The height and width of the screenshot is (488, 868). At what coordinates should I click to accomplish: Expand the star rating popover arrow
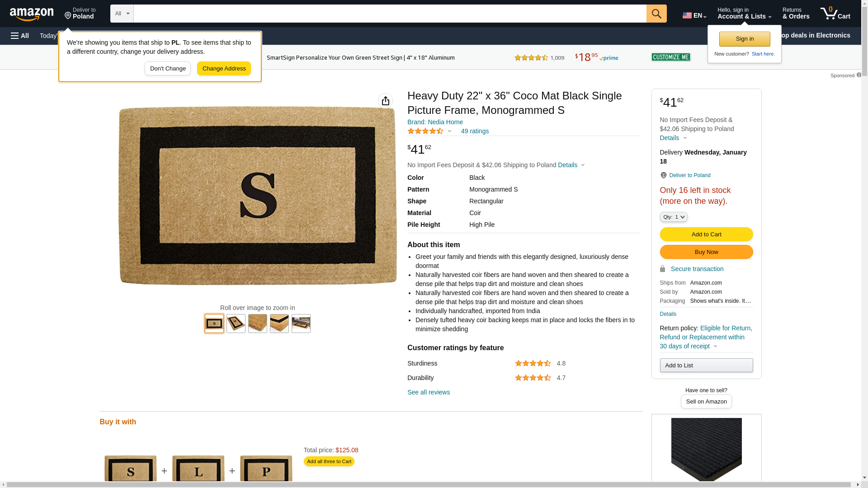click(x=449, y=131)
